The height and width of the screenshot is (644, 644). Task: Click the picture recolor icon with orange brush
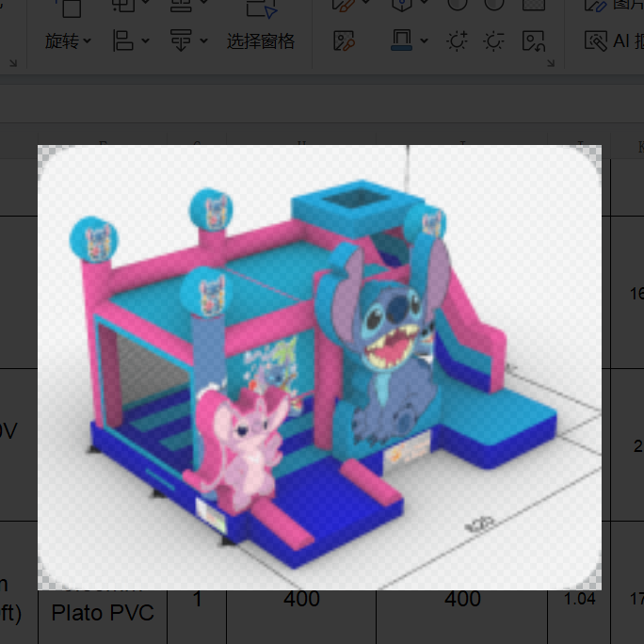pyautogui.click(x=345, y=41)
